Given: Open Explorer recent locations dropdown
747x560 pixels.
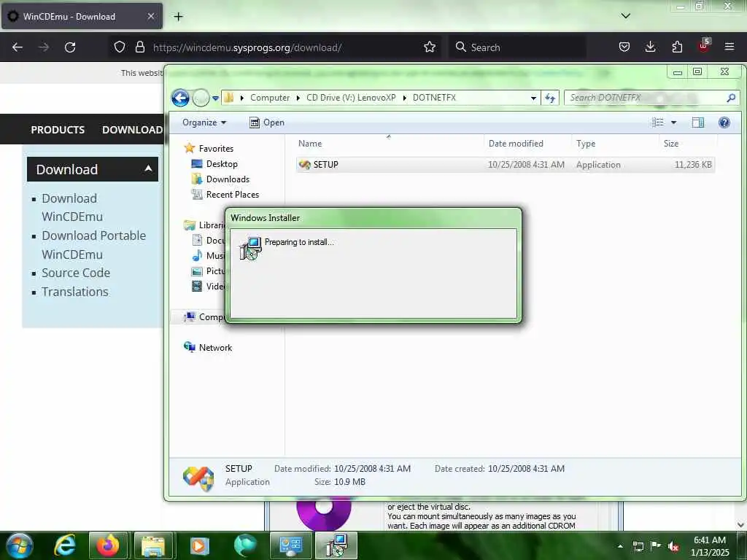Looking at the screenshot, I should (x=215, y=98).
